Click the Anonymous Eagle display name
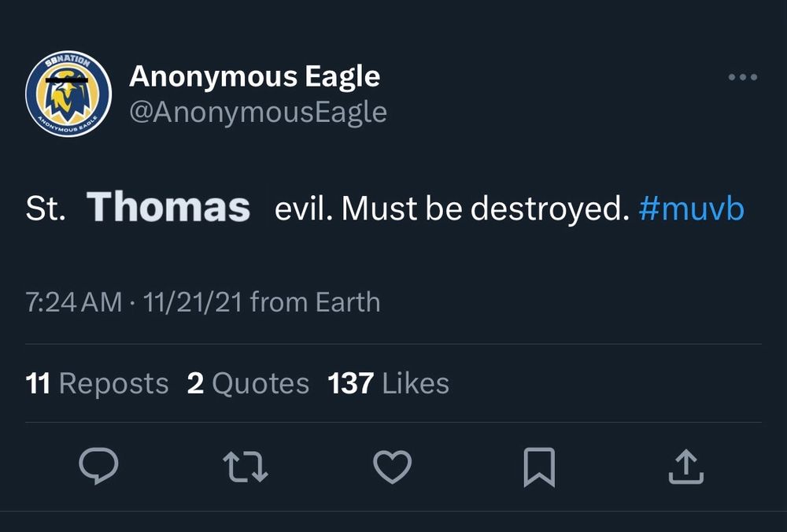The image size is (787, 532). [x=254, y=76]
